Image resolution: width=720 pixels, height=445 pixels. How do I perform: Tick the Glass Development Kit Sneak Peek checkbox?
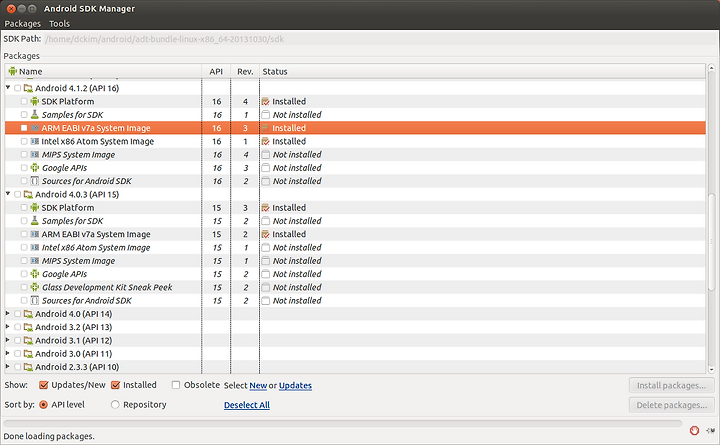[24, 287]
